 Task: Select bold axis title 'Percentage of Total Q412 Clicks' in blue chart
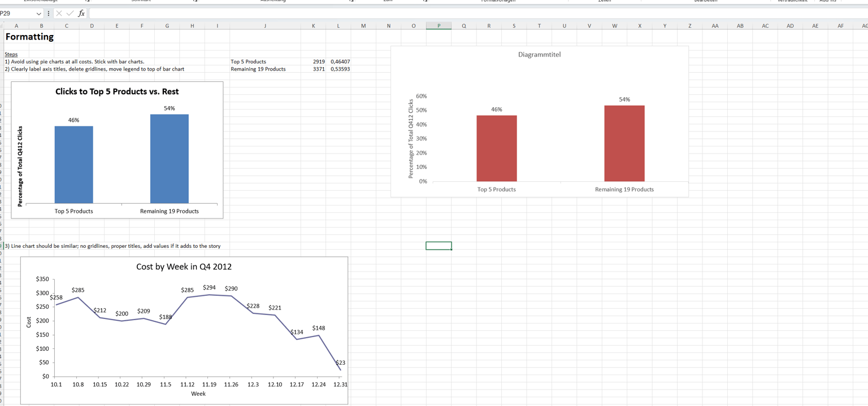20,166
